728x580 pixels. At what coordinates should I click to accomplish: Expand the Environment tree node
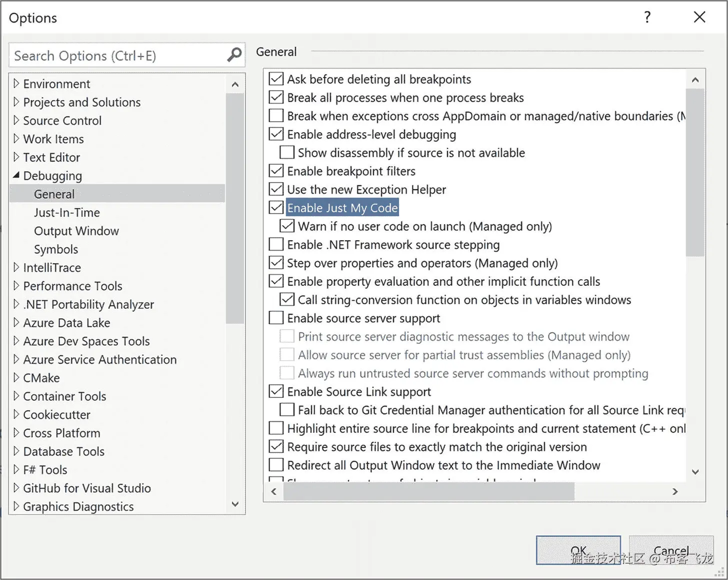click(x=16, y=84)
